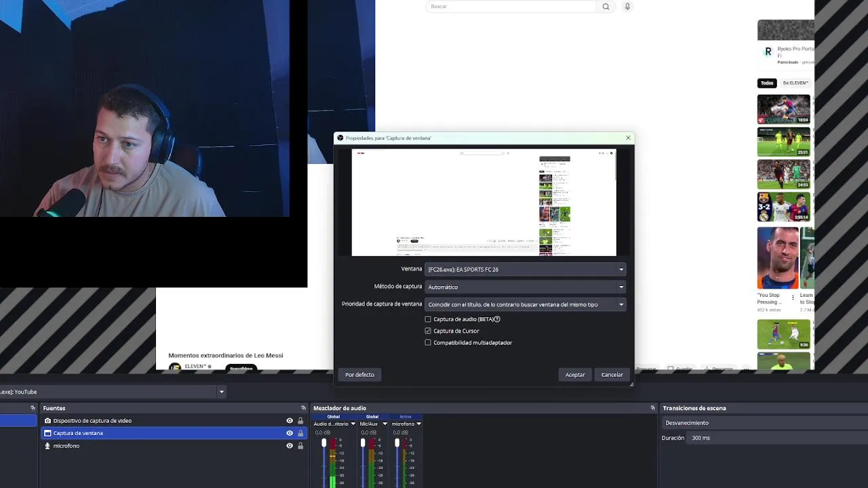Open recommended video thumbnail with 24:53 duration
The height and width of the screenshot is (488, 868).
pos(783,175)
